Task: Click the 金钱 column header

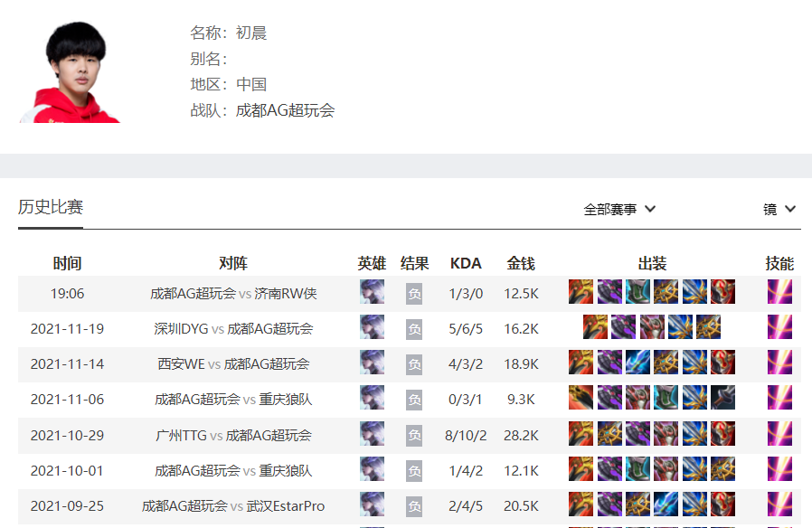Action: coord(521,263)
